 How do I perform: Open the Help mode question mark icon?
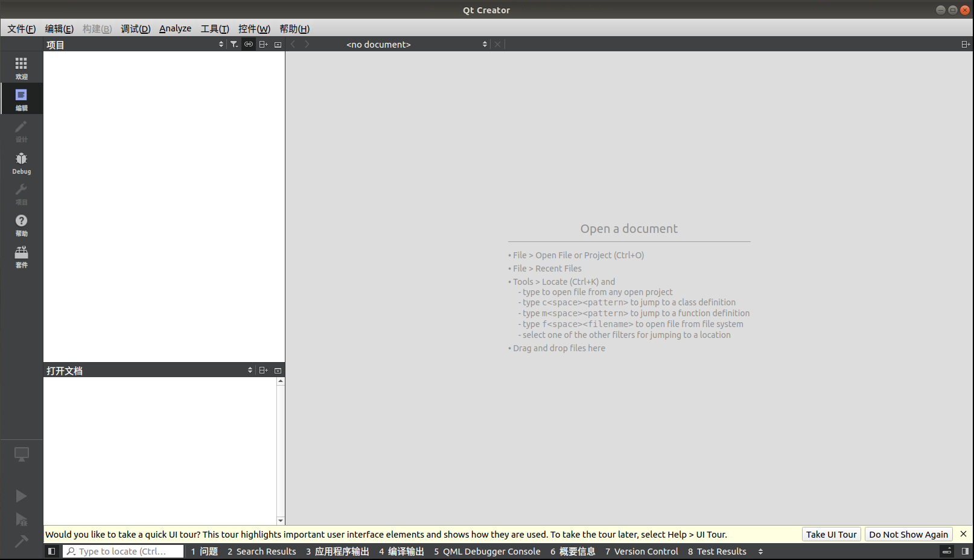click(x=21, y=224)
